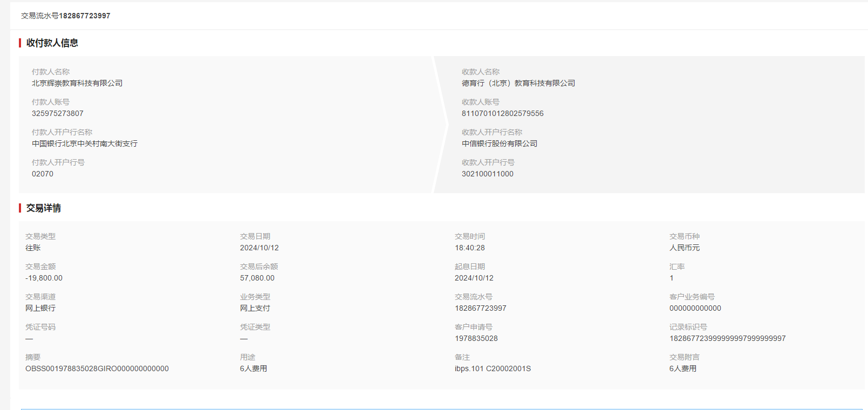
Task: Select payee bank 中信银行股份有限公司
Action: coord(500,143)
